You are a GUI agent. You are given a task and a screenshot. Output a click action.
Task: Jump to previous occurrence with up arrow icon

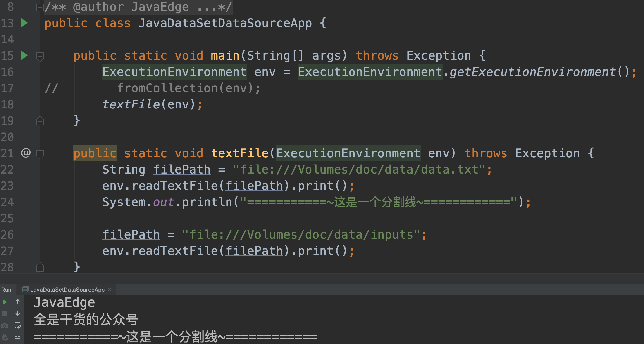[17, 302]
